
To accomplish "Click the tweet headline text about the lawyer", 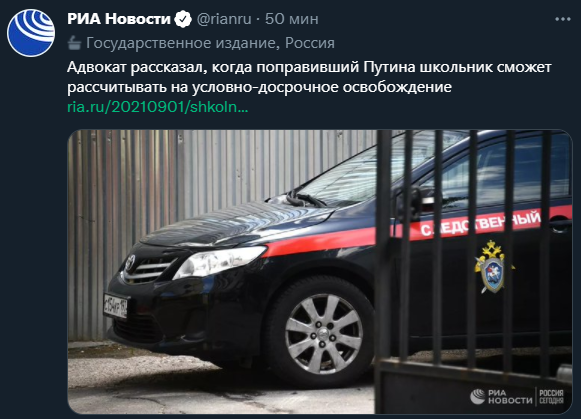I will pos(309,77).
